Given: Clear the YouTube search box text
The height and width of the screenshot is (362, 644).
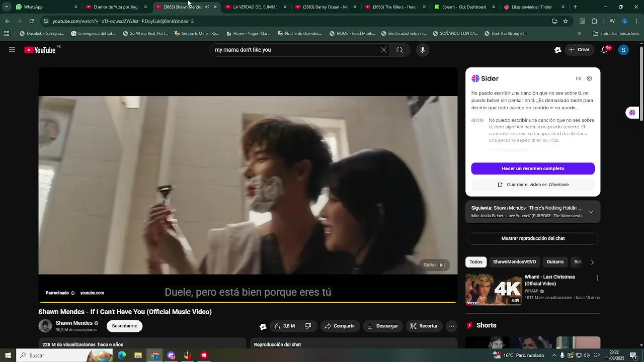Looking at the screenshot, I should (x=383, y=50).
